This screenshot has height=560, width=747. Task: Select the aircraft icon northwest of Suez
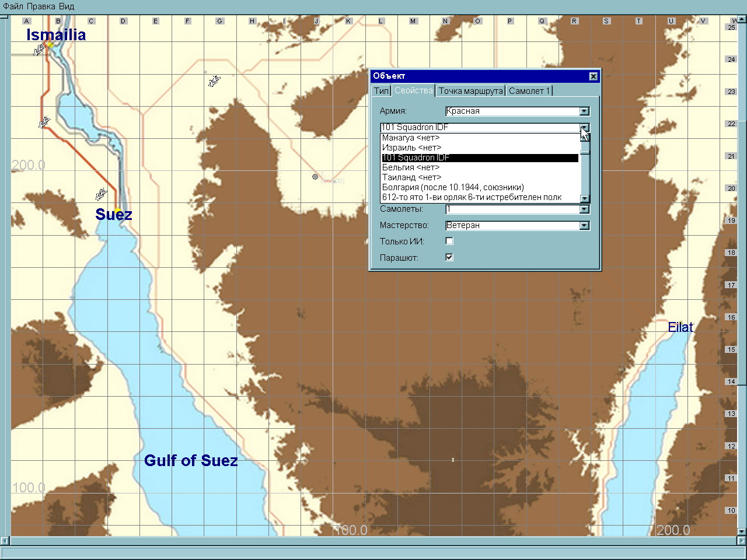point(102,194)
